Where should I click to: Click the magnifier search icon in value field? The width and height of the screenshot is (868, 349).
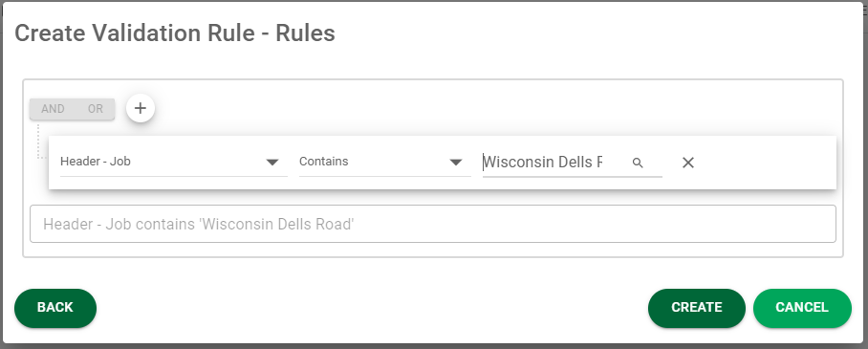[x=638, y=163]
